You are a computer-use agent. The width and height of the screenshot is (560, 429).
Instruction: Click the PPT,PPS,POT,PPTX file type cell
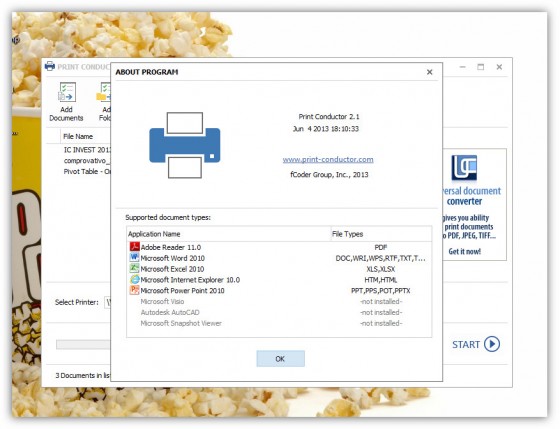(381, 291)
